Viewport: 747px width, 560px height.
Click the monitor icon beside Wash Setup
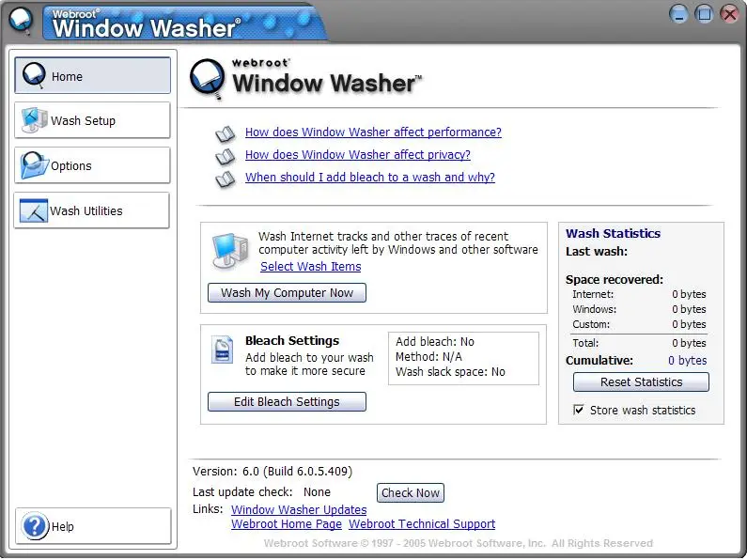click(33, 120)
